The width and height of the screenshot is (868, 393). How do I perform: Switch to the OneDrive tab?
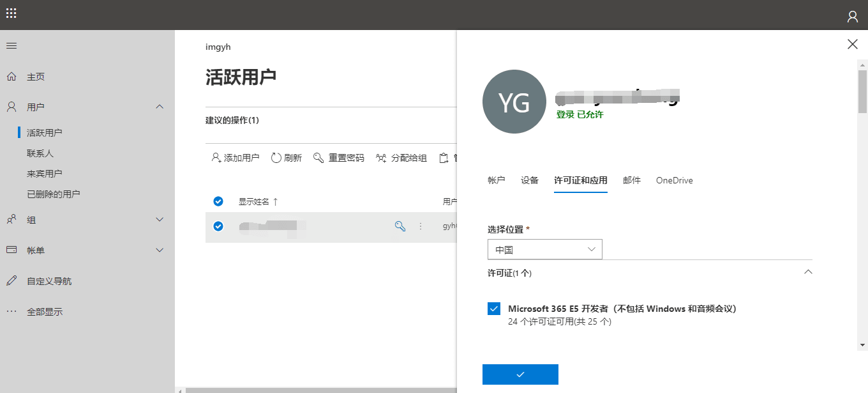pos(675,181)
